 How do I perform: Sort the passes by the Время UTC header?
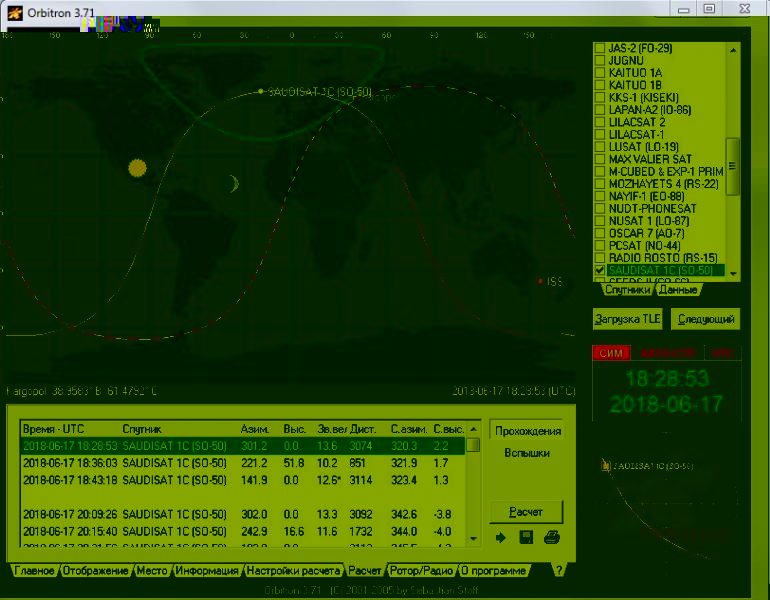point(54,428)
